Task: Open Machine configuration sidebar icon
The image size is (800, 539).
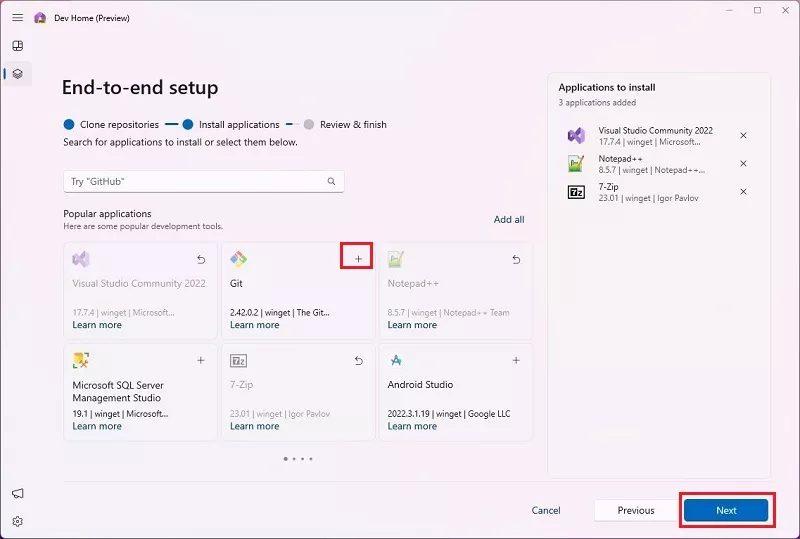Action: pyautogui.click(x=17, y=74)
